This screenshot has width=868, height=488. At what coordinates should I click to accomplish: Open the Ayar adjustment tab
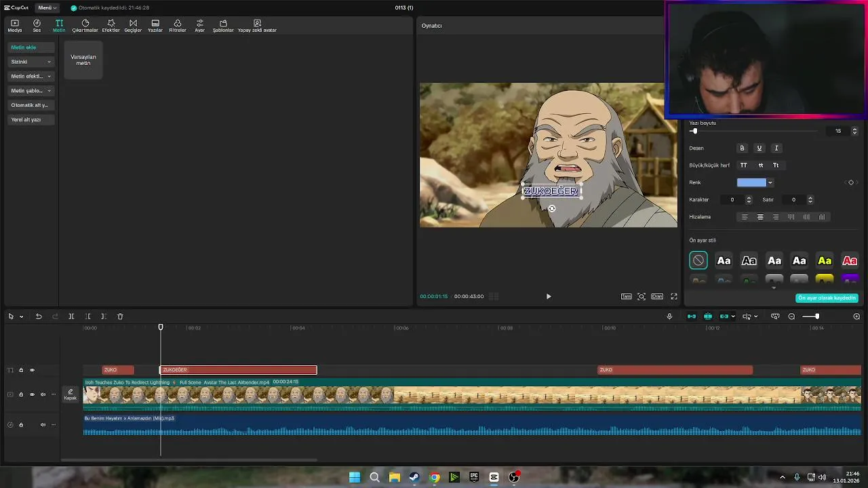(x=199, y=26)
